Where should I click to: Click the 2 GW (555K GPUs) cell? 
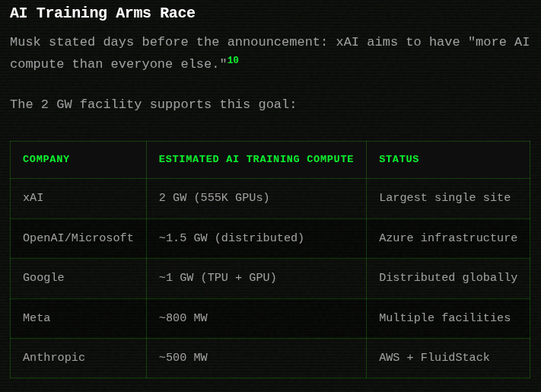pyautogui.click(x=215, y=198)
